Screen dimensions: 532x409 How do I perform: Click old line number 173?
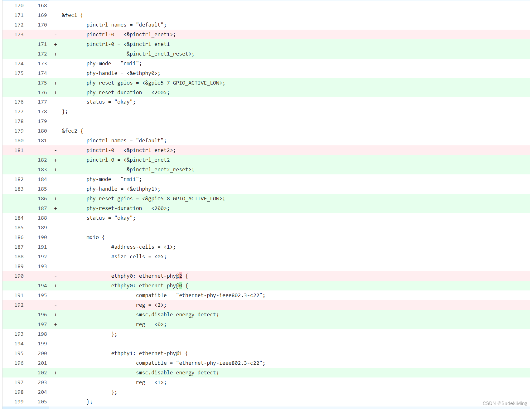(19, 34)
